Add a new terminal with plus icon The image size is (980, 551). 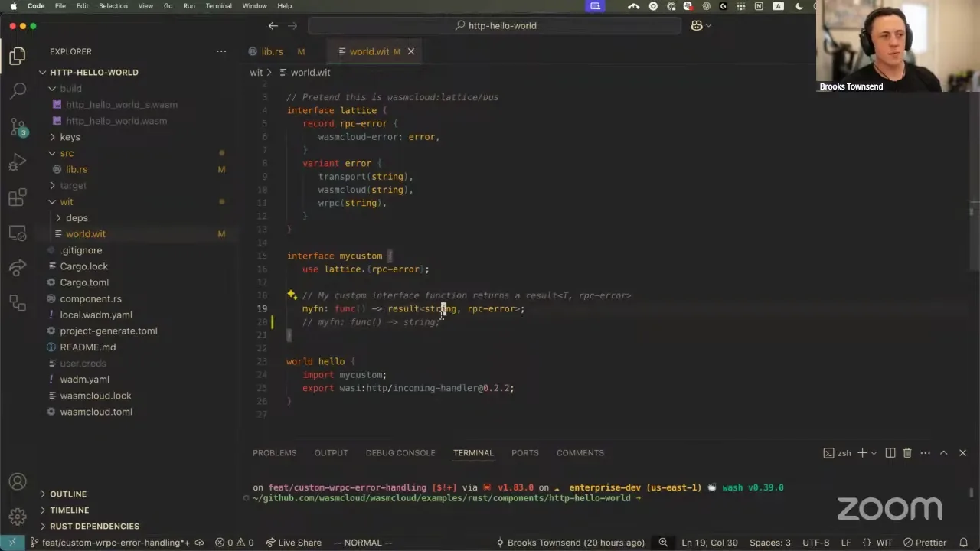pyautogui.click(x=862, y=453)
